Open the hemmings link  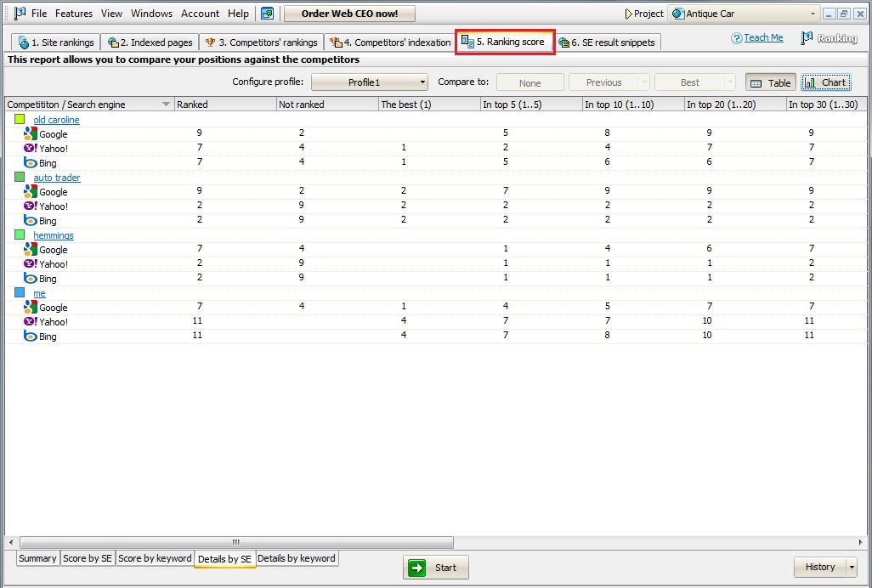[54, 235]
